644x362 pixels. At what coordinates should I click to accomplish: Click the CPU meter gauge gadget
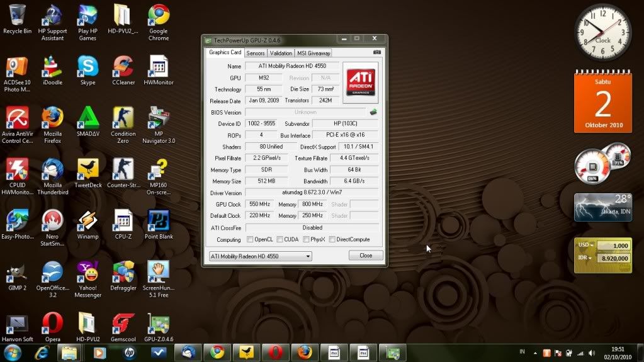(x=592, y=166)
